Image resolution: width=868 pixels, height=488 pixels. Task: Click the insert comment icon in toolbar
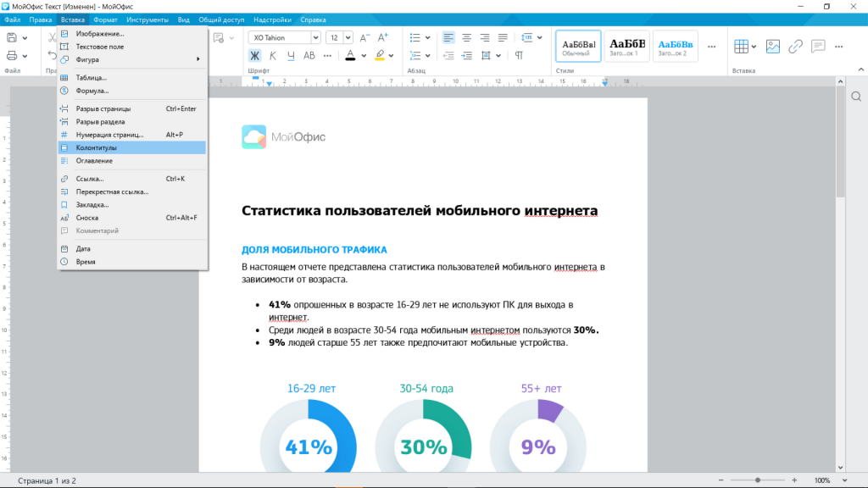pos(818,47)
